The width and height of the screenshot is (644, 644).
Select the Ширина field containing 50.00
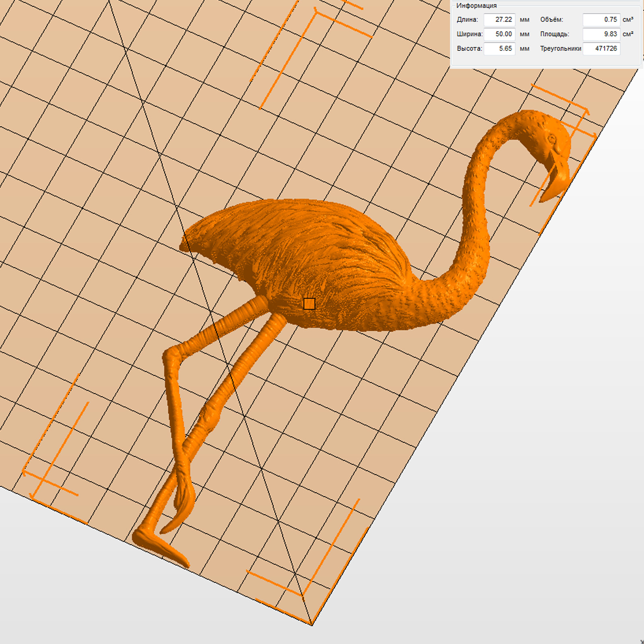click(499, 34)
